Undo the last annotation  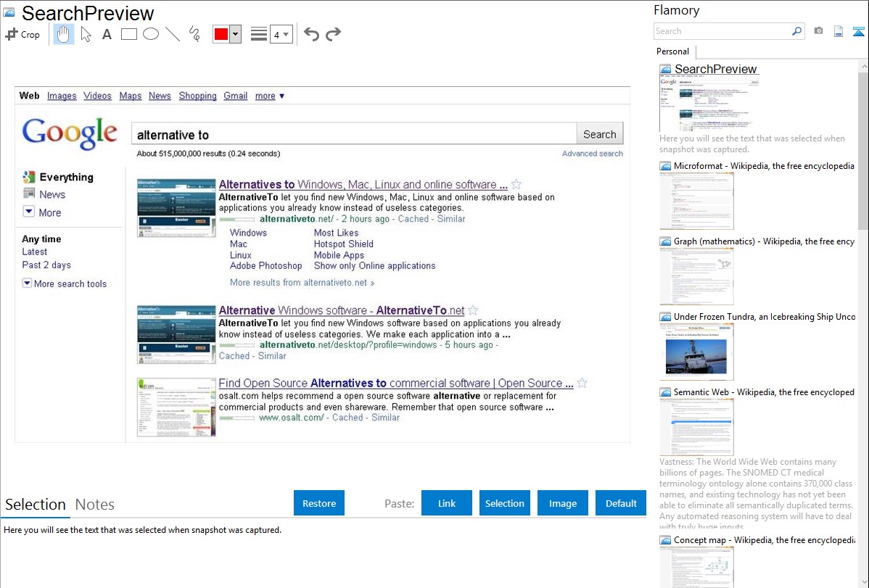(x=311, y=34)
